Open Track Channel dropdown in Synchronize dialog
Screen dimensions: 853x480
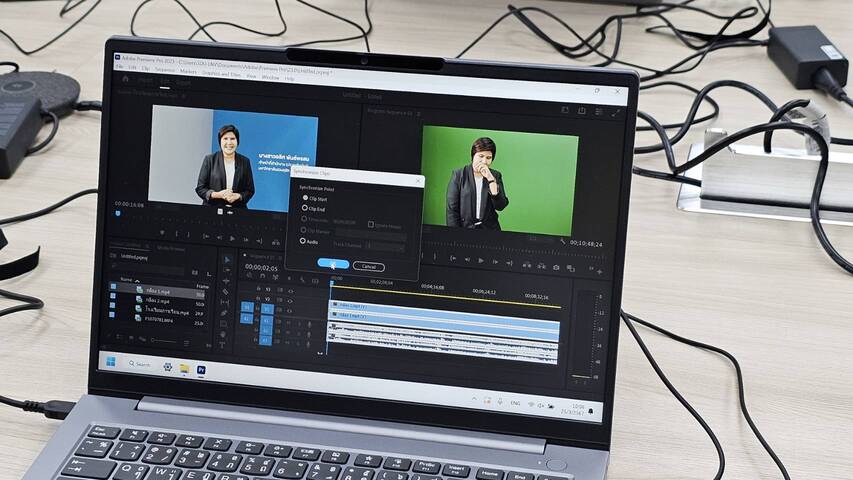(385, 247)
